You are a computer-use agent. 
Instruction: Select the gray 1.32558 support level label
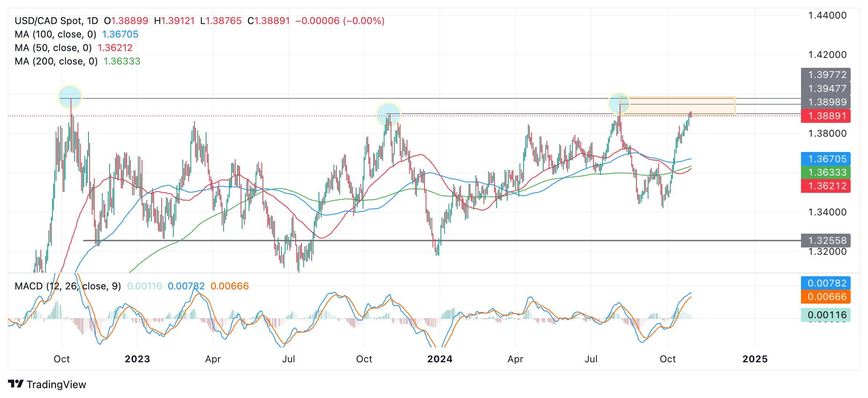825,241
